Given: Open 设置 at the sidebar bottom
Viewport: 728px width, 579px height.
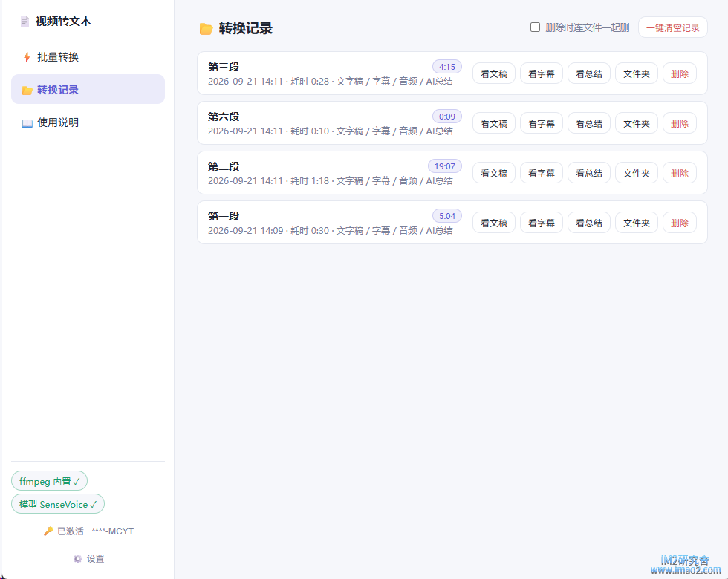Looking at the screenshot, I should point(88,558).
